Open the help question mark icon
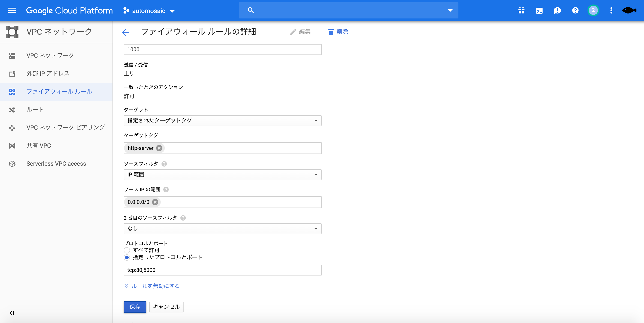Screen dimensions: 644x323 pyautogui.click(x=575, y=11)
